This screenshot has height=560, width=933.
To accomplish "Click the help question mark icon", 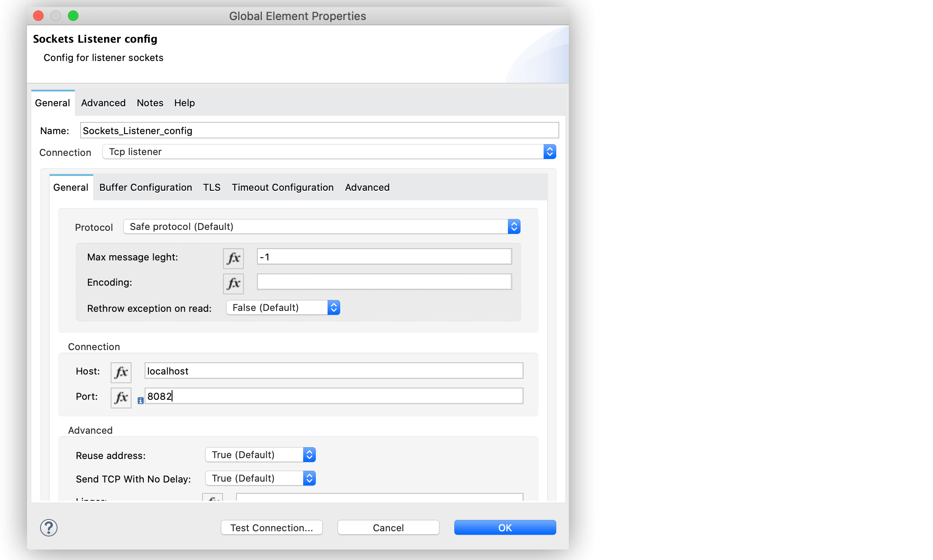I will pos(49,527).
